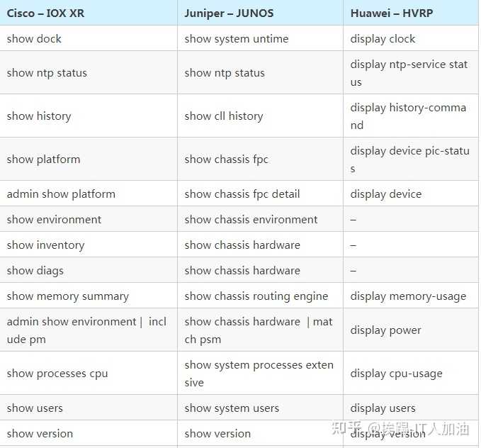
Task: Select 'show chassis routing engine' cell
Action: coord(260,296)
